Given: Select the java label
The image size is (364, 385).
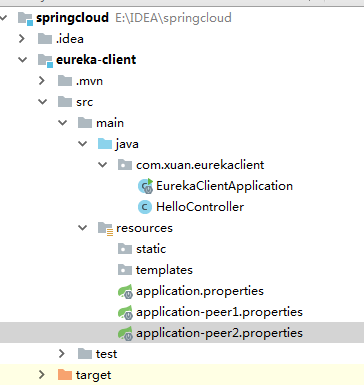Looking at the screenshot, I should click(127, 144).
